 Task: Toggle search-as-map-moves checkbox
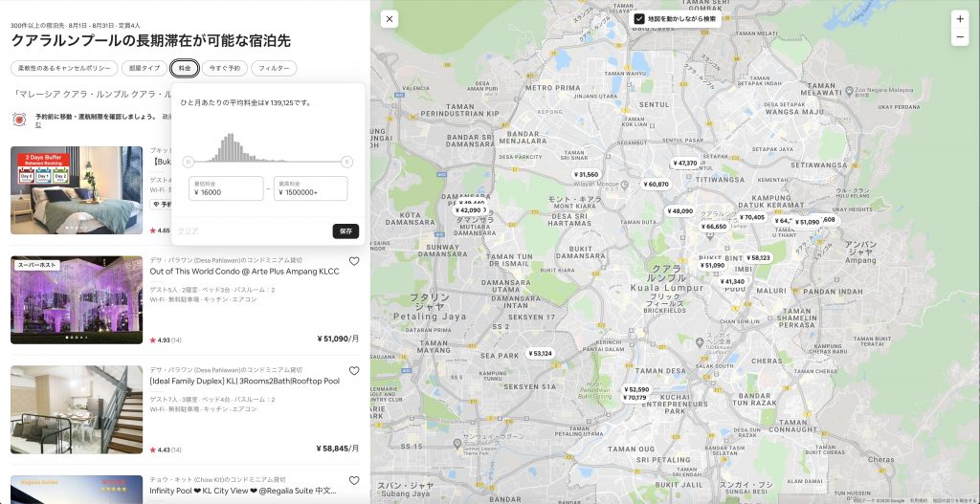[638, 19]
